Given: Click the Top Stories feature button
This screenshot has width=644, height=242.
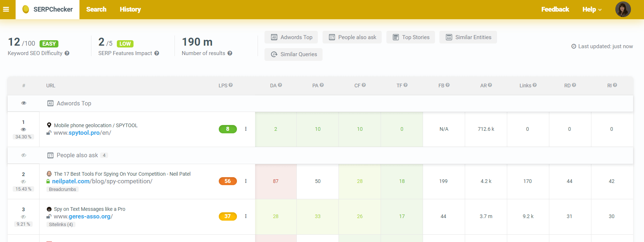Looking at the screenshot, I should click(411, 37).
